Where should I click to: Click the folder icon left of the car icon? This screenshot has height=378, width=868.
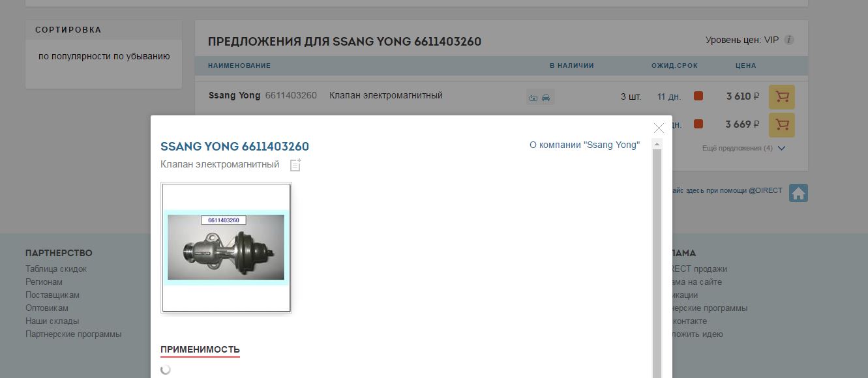tap(533, 98)
